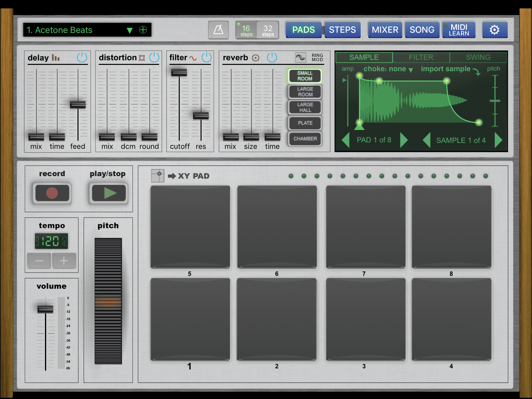Toggle the delay effect power button

[82, 57]
